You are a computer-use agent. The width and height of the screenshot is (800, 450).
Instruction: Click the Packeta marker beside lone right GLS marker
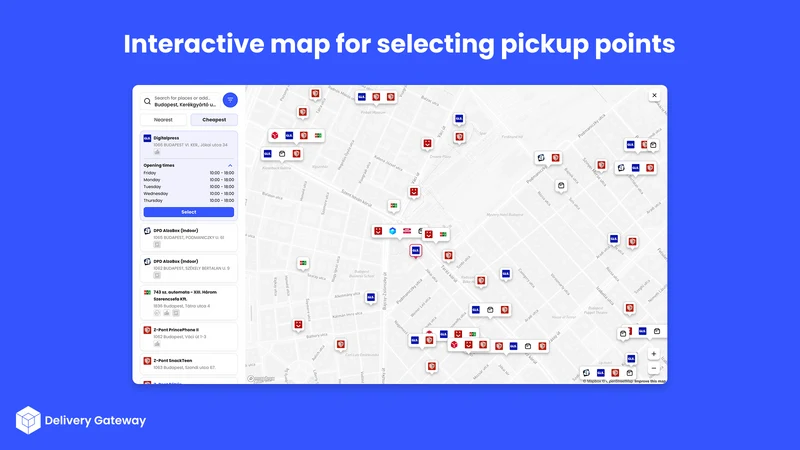633,242
